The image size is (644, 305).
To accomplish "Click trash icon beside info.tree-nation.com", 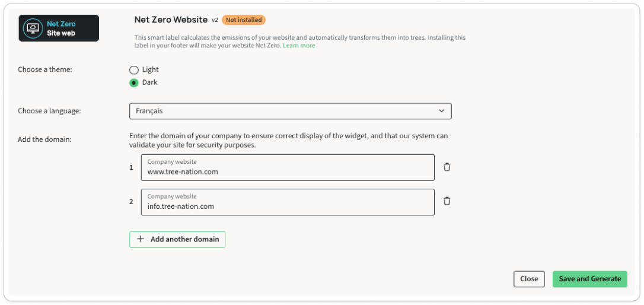I will (447, 201).
